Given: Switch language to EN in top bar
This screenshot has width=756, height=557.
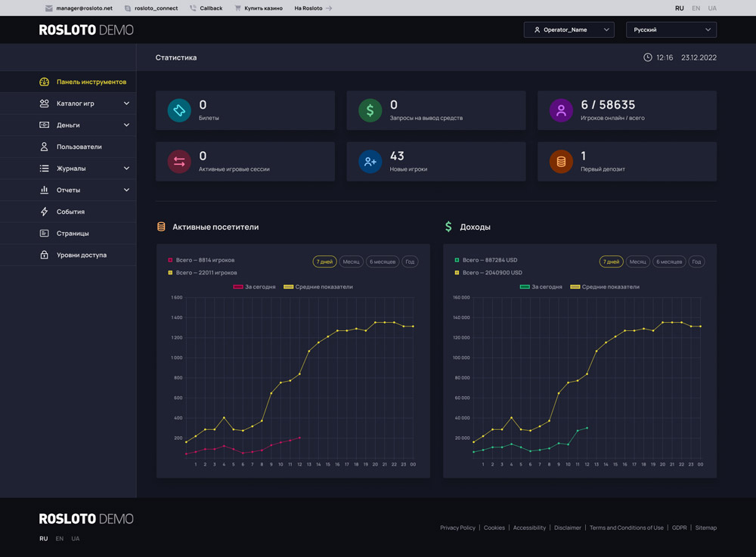Looking at the screenshot, I should (696, 8).
